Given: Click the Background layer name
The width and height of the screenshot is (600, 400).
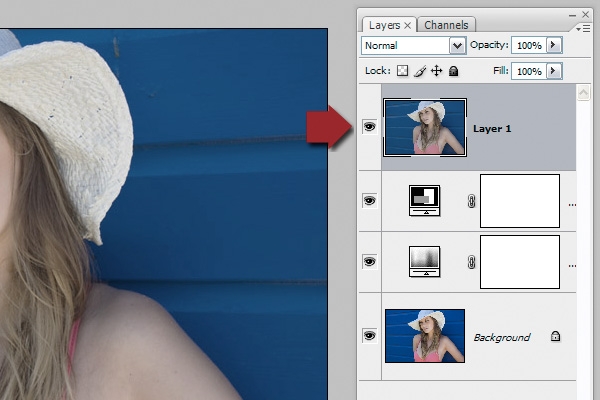Looking at the screenshot, I should point(502,337).
